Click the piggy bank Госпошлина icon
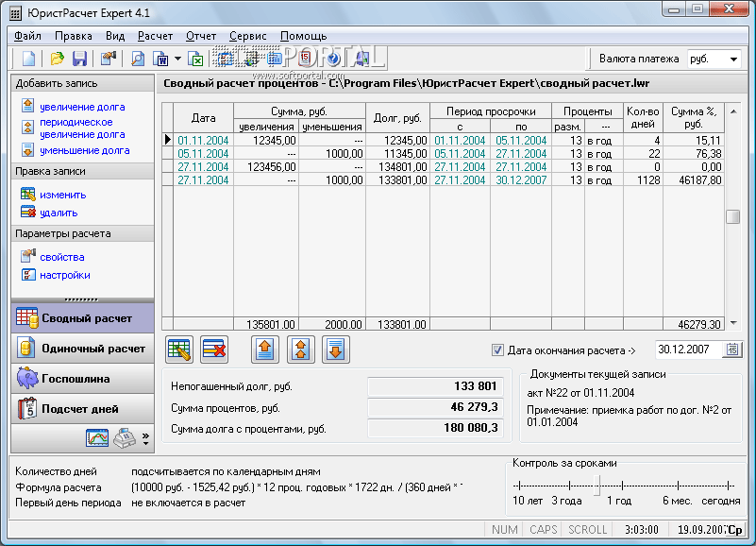Viewport: 756px width, 546px height. [x=27, y=378]
